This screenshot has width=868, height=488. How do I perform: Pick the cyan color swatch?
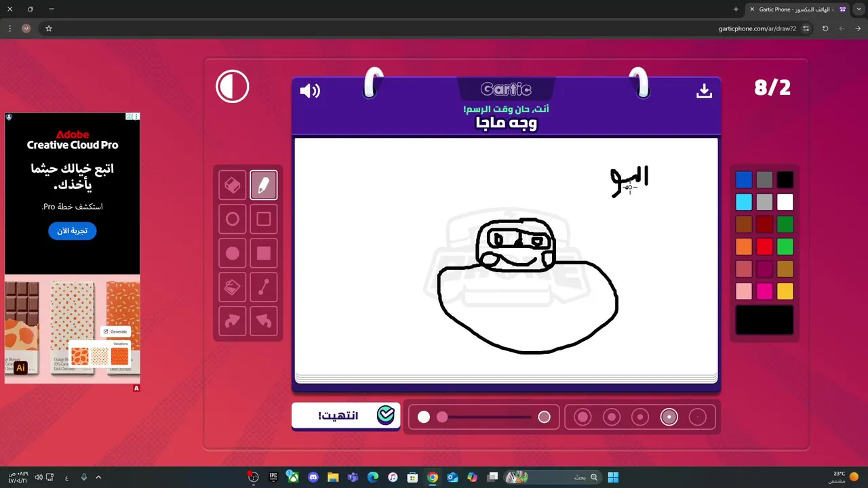coord(744,202)
